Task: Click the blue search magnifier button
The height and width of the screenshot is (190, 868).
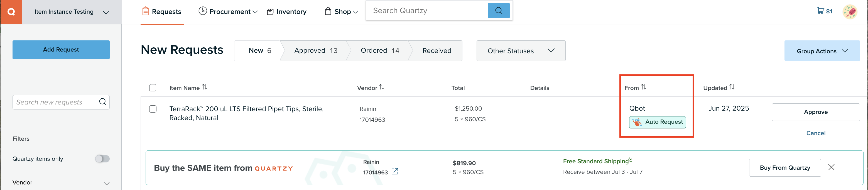Action: (498, 11)
